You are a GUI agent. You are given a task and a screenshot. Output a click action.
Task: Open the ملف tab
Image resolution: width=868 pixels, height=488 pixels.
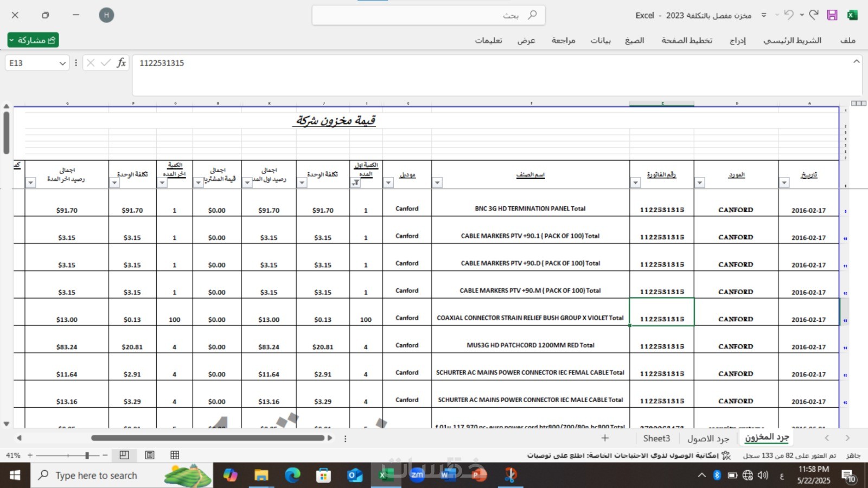pyautogui.click(x=848, y=40)
